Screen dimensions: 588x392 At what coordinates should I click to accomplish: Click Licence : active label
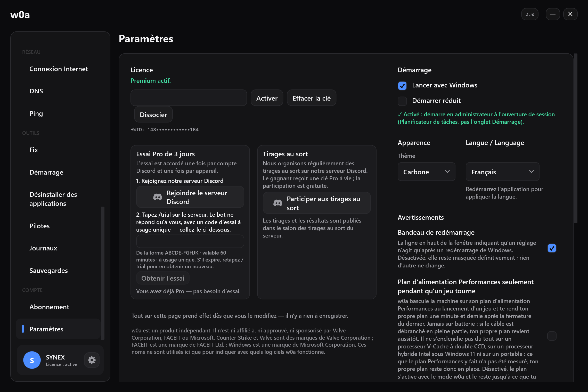(x=62, y=364)
